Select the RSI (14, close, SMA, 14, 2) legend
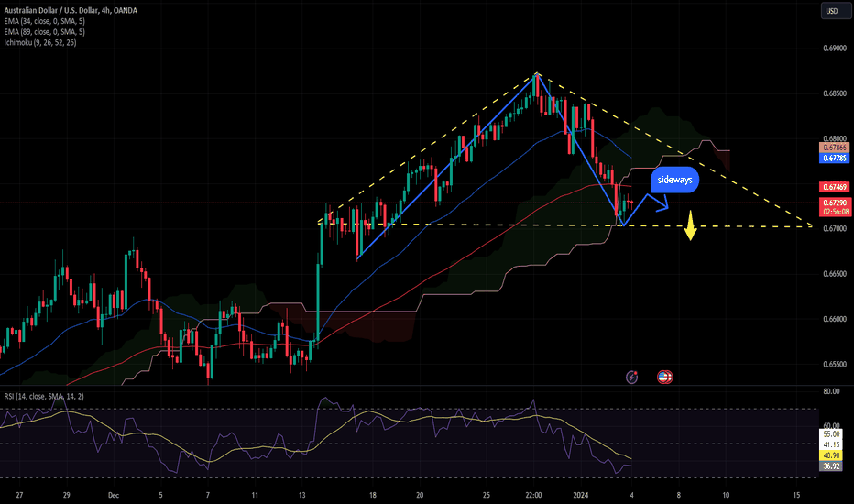 44,396
